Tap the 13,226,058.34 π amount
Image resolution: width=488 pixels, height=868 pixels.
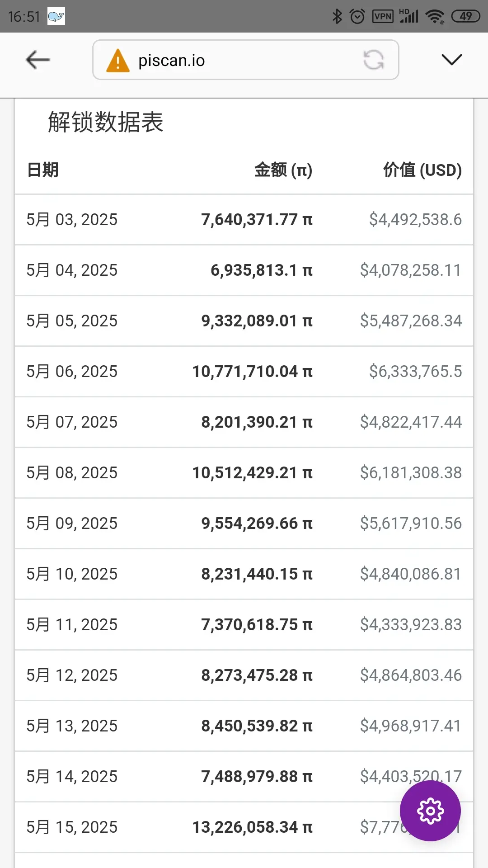[x=253, y=827]
